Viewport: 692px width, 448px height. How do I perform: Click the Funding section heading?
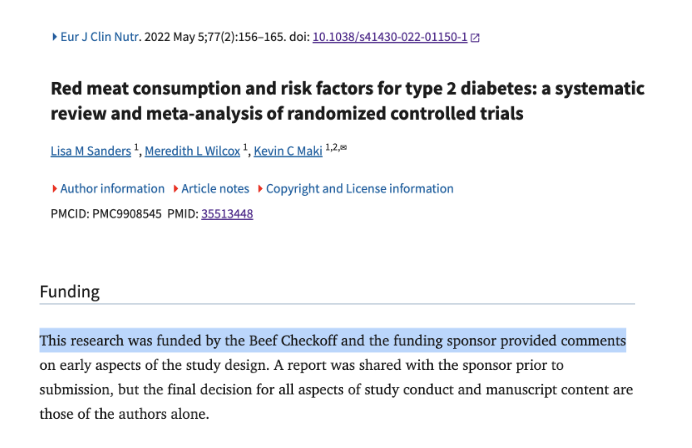coord(70,292)
